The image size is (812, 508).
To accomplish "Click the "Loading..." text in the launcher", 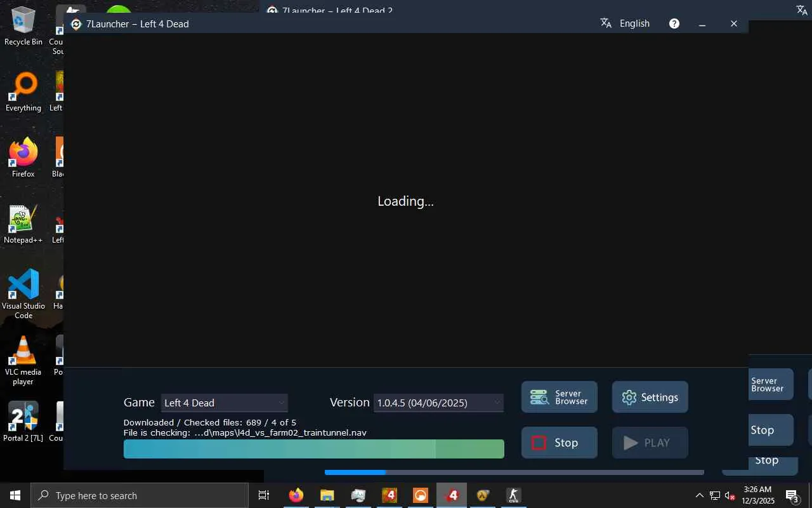I will pos(405,201).
